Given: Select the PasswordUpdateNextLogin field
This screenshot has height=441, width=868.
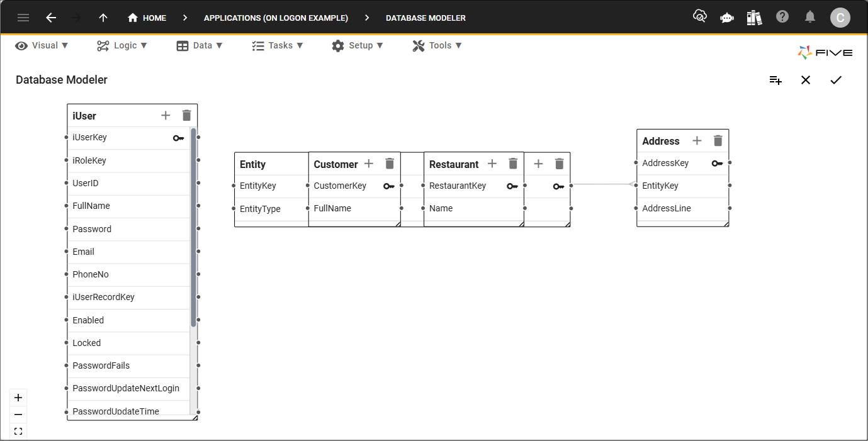Looking at the screenshot, I should (128, 388).
